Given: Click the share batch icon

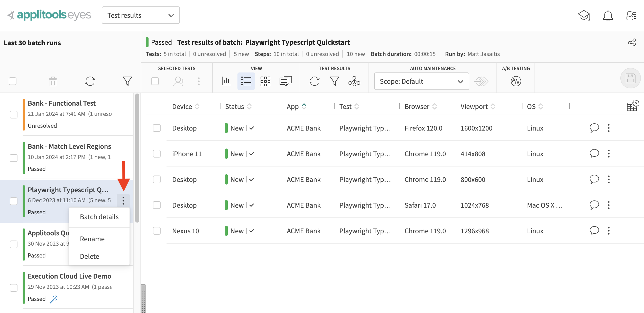Looking at the screenshot, I should click(632, 42).
